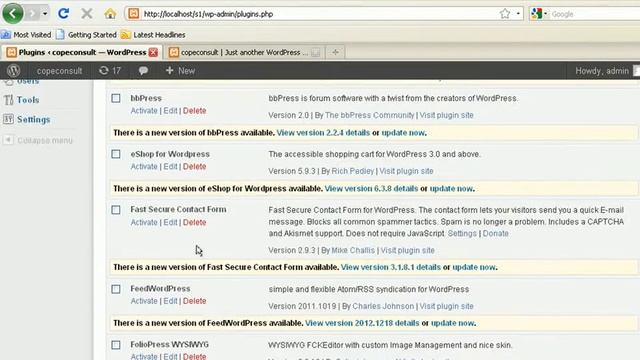Activate the FeedWordPress plugin
Viewport: 640px width, 360px height.
144,301
